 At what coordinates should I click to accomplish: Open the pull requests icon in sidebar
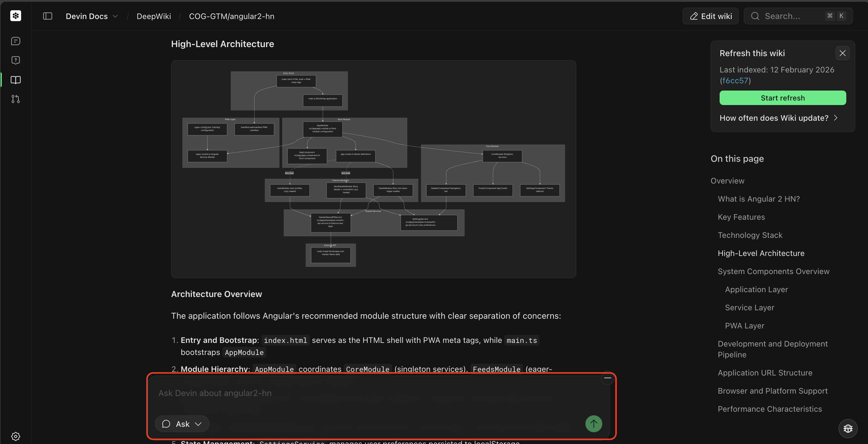pos(15,99)
